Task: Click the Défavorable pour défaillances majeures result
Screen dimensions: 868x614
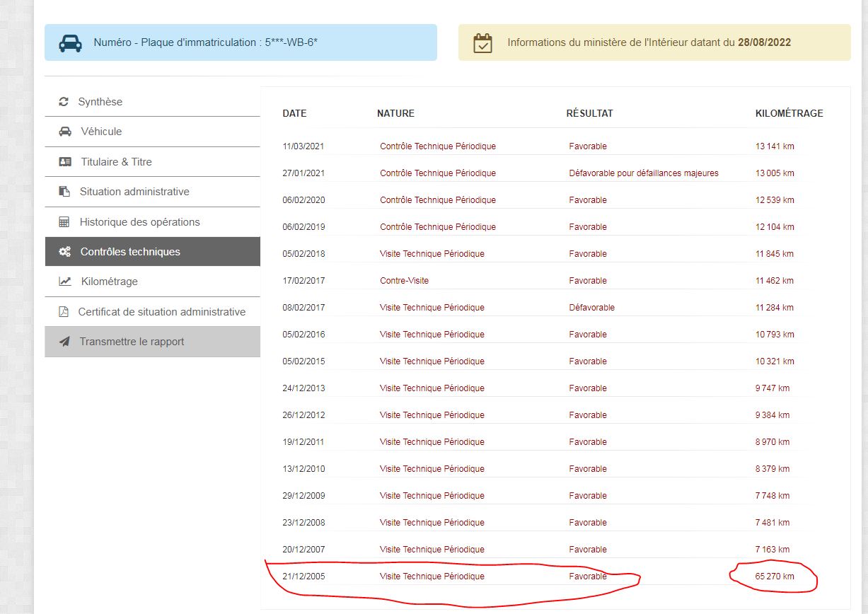Action: (x=643, y=173)
